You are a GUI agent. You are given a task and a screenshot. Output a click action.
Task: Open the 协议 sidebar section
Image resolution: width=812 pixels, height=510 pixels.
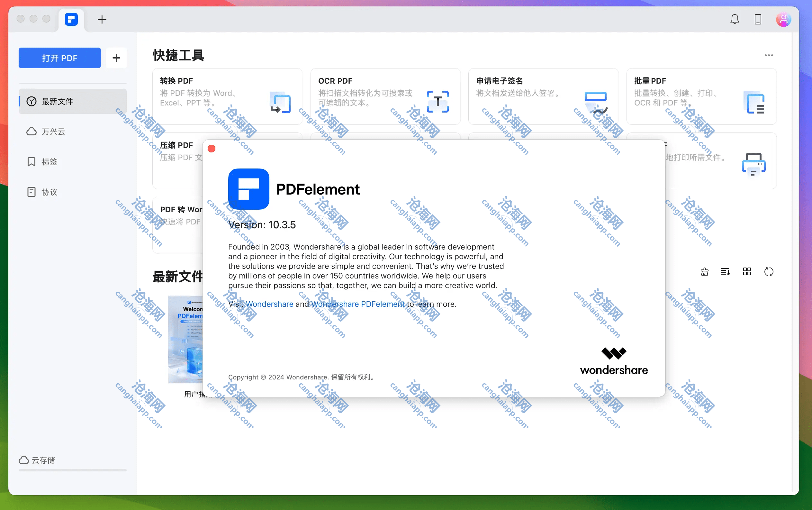(x=49, y=192)
